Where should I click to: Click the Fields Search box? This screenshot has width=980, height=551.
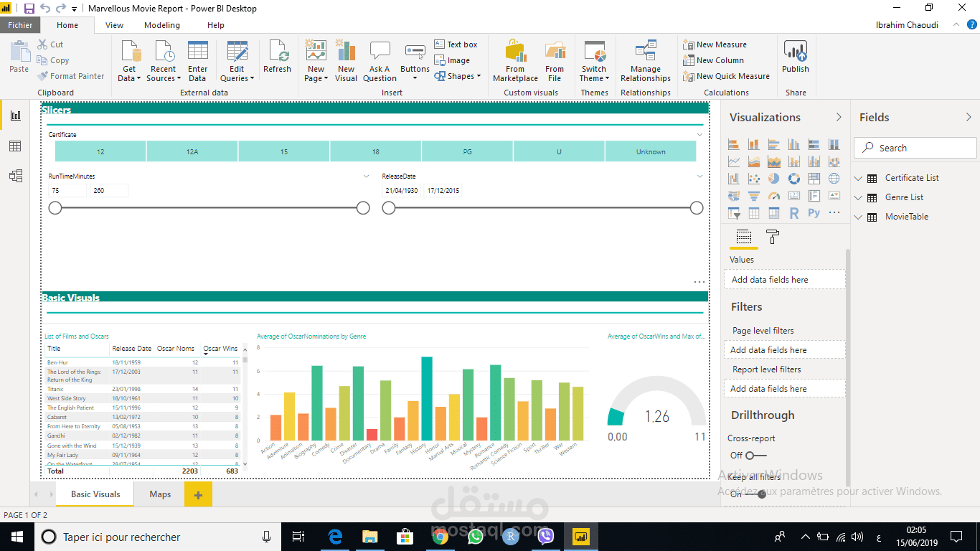(915, 148)
